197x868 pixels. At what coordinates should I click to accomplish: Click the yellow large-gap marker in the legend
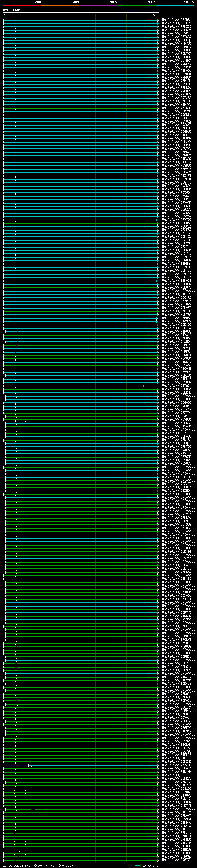pyautogui.click(x=25, y=865)
